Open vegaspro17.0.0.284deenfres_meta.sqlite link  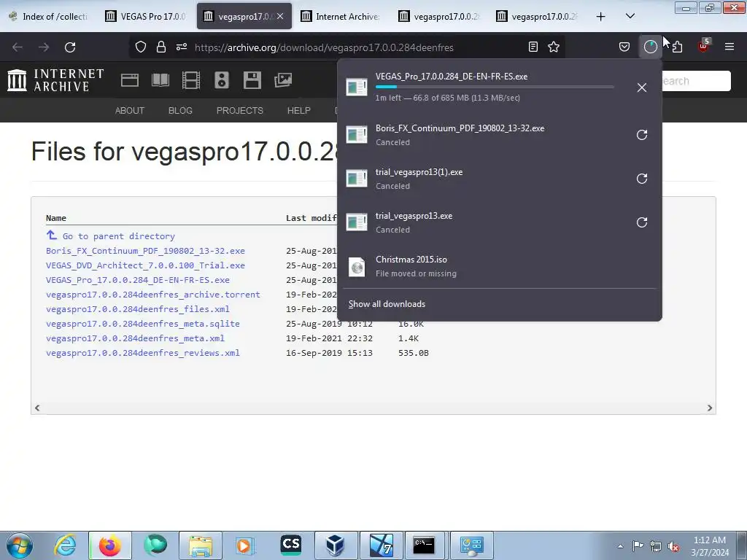click(x=143, y=324)
